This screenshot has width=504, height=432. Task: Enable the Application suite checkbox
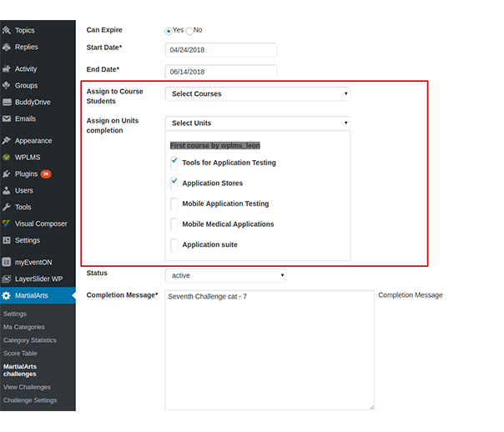pos(174,245)
